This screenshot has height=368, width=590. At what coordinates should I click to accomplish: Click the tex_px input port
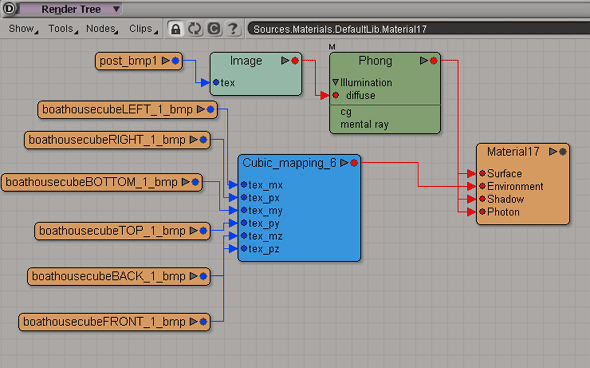click(244, 197)
